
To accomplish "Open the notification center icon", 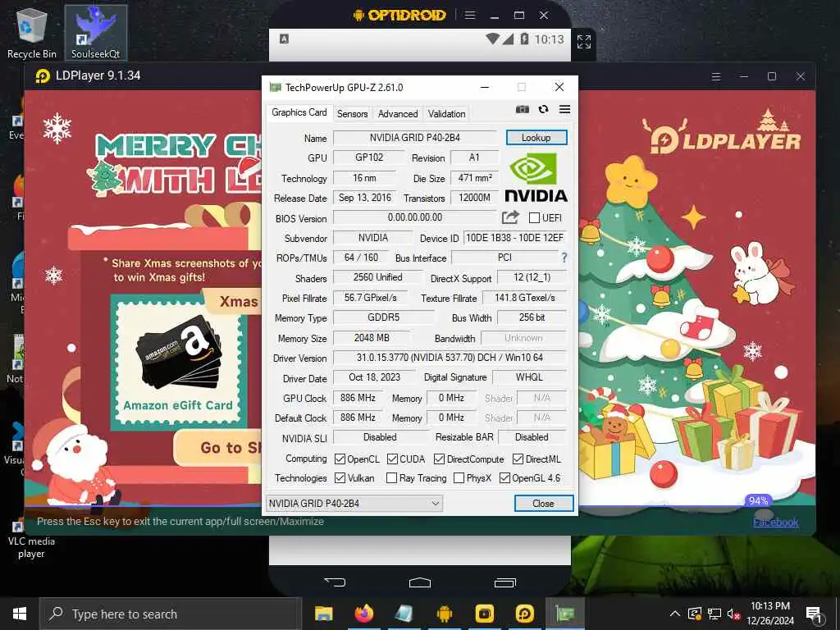I will point(814,614).
